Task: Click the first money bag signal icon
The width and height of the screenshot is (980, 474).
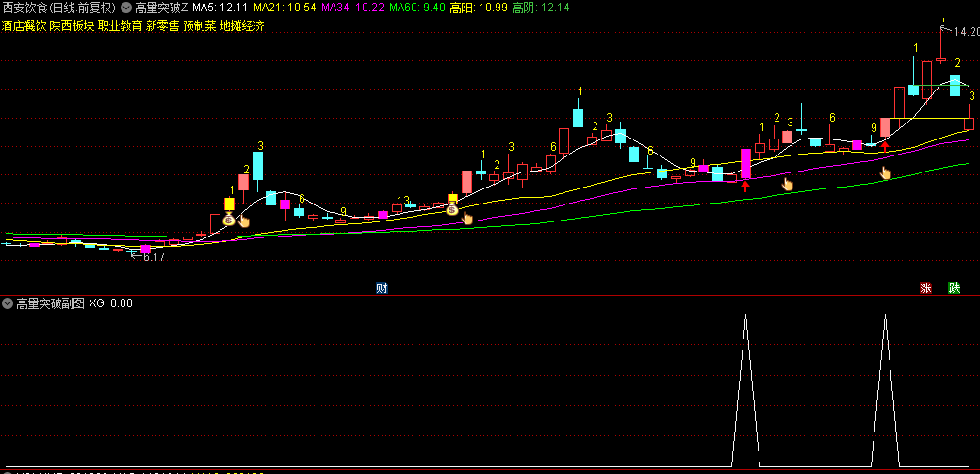Action: tap(229, 219)
